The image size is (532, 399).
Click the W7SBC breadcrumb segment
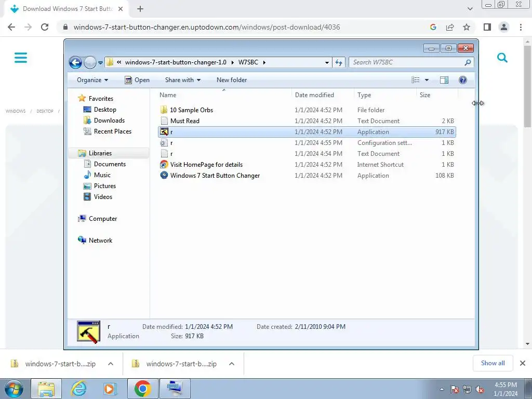[x=248, y=62]
